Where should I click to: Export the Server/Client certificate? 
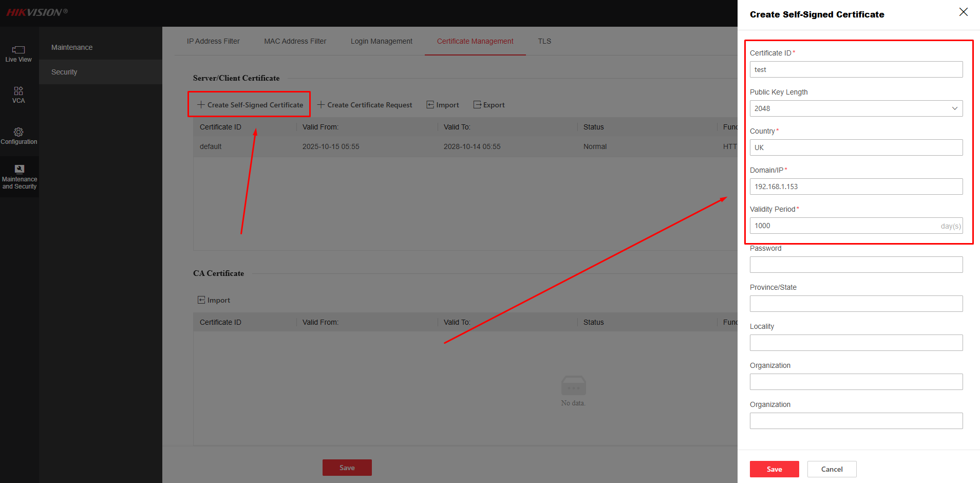(489, 105)
